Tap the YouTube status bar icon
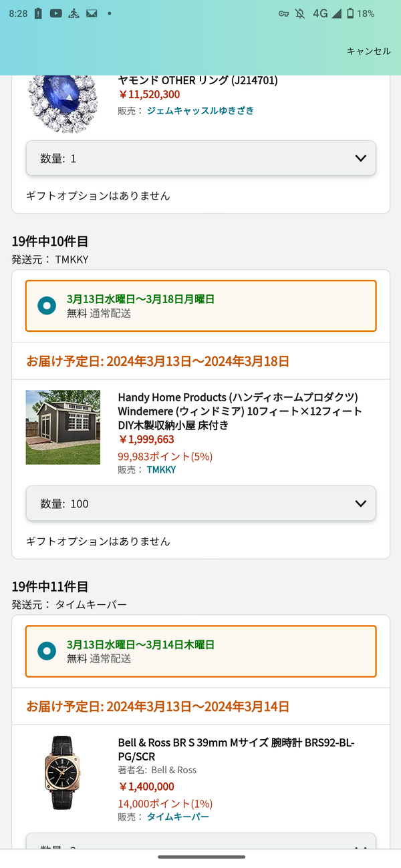This screenshot has width=401, height=868. point(56,13)
